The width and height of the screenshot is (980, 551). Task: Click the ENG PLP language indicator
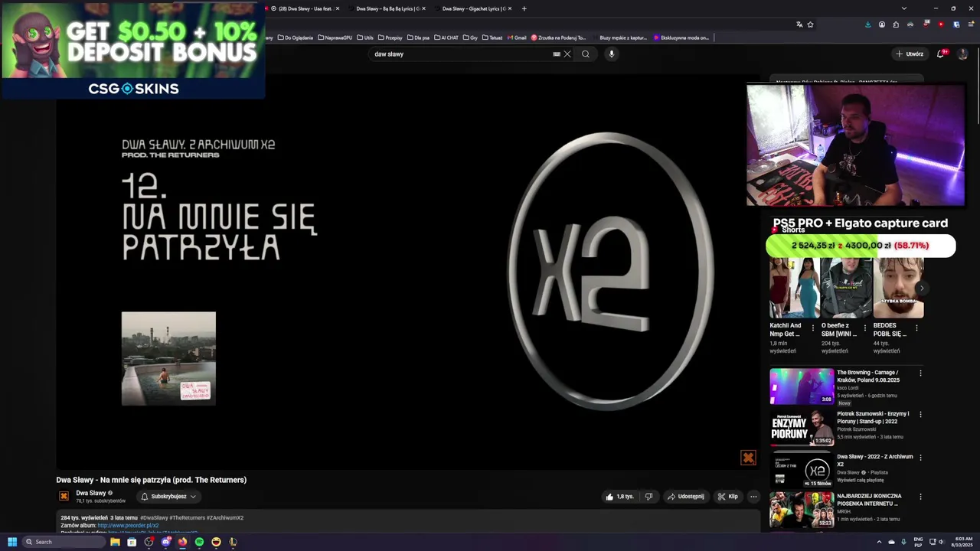(x=918, y=542)
